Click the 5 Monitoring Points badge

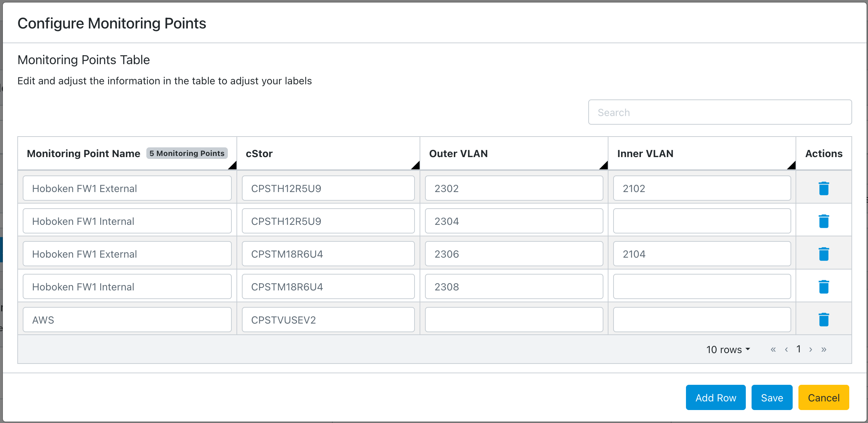point(187,153)
